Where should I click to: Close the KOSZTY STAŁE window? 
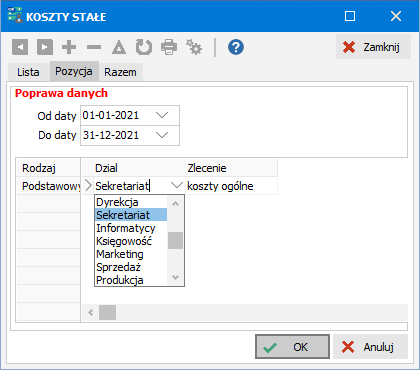[x=396, y=16]
